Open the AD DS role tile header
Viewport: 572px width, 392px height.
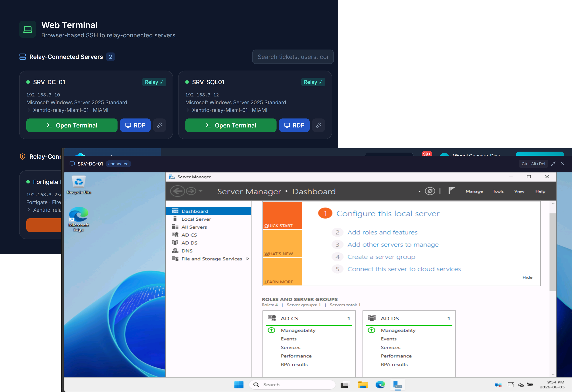pos(409,318)
